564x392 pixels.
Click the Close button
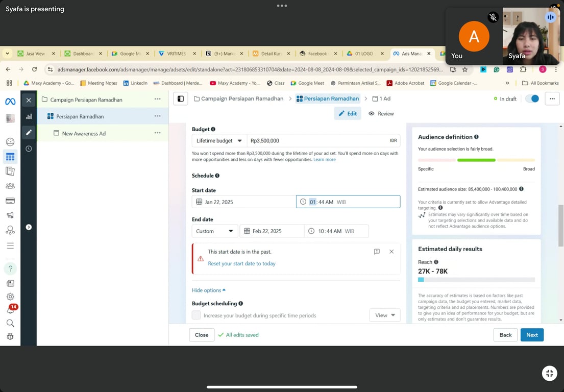click(202, 335)
